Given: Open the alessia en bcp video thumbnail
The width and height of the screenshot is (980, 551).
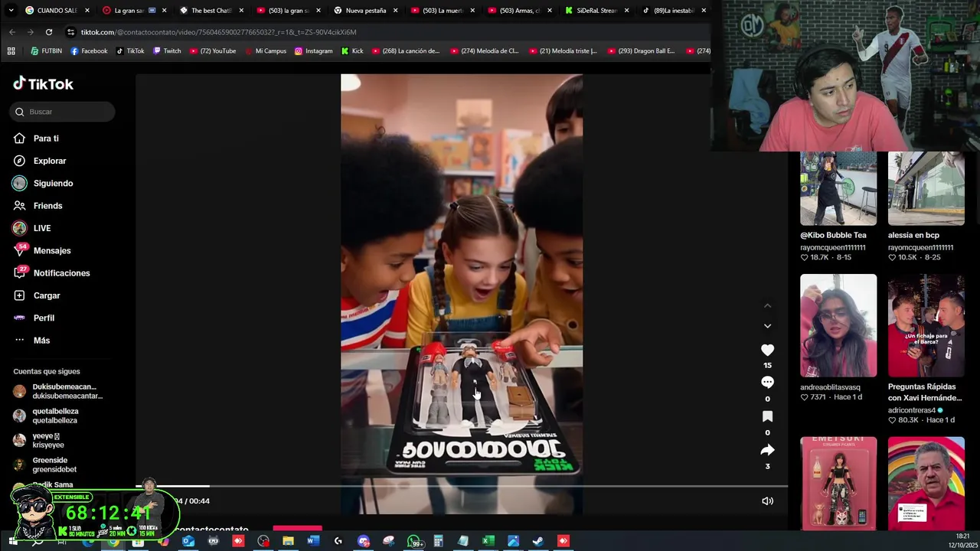Looking at the screenshot, I should point(926,188).
